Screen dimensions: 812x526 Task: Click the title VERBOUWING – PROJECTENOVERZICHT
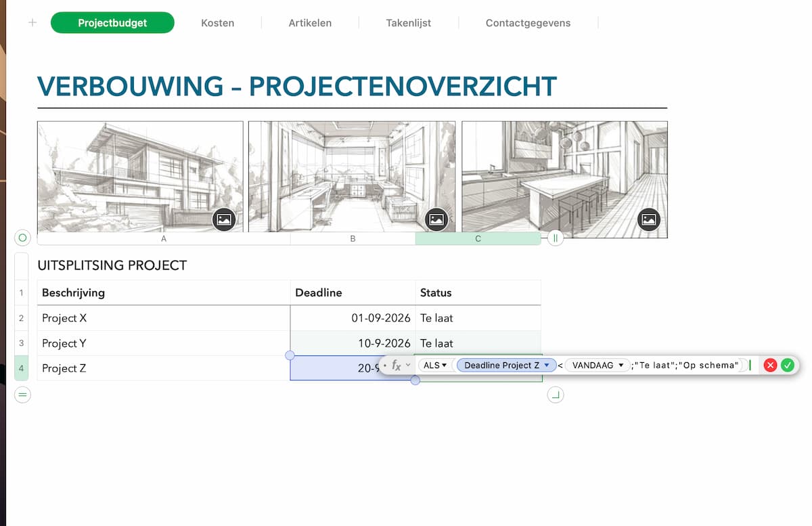coord(297,87)
